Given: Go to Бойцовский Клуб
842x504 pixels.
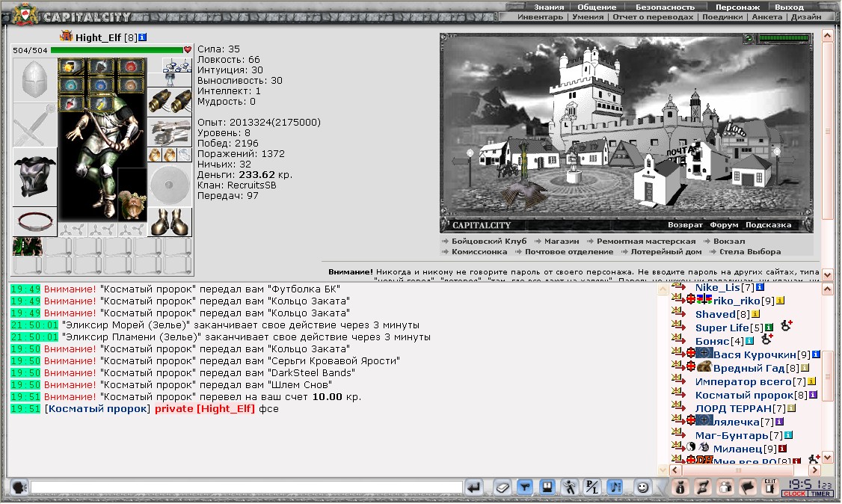Looking at the screenshot, I should 489,242.
